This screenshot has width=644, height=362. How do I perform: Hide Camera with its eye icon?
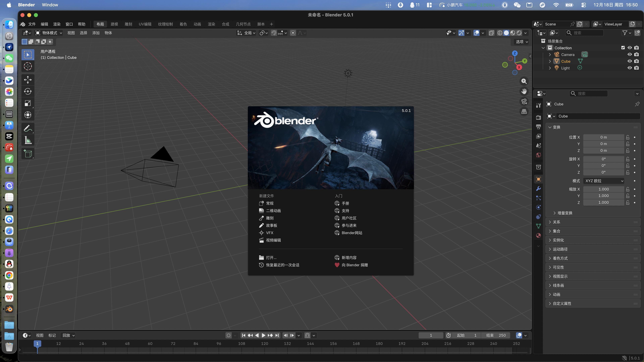(630, 54)
